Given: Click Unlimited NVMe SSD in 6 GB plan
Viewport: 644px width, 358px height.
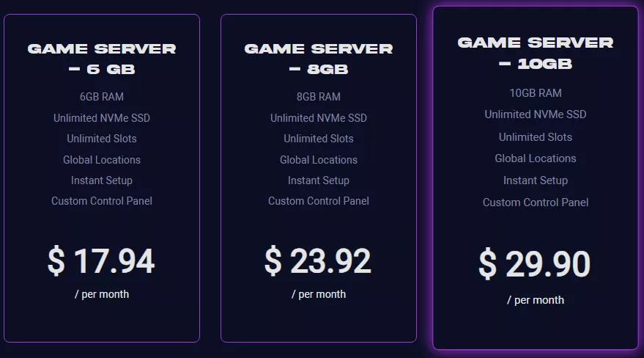Looking at the screenshot, I should point(102,118).
